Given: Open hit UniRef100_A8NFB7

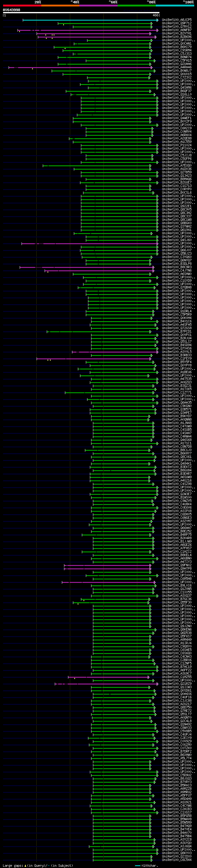Looking at the screenshot, I should [177, 30].
